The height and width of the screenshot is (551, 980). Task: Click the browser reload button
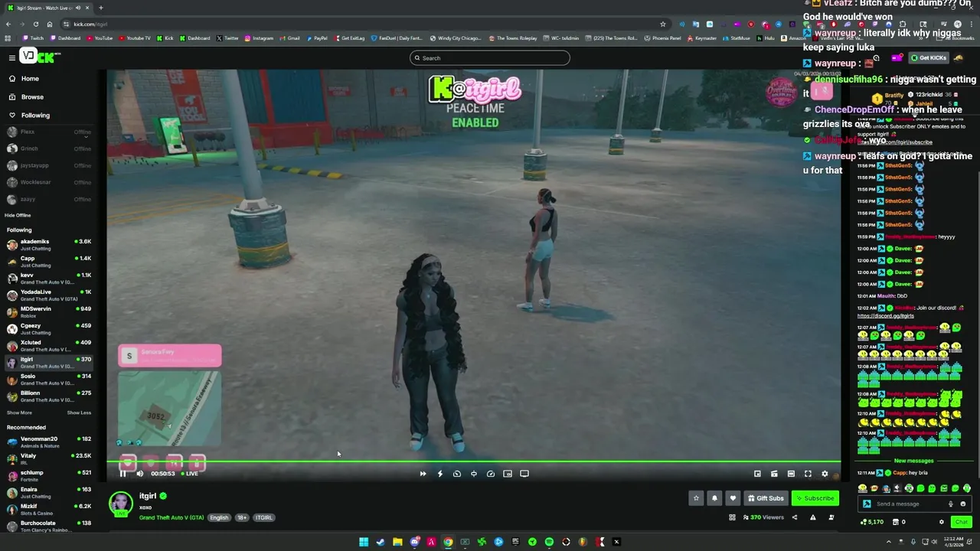pyautogui.click(x=35, y=24)
